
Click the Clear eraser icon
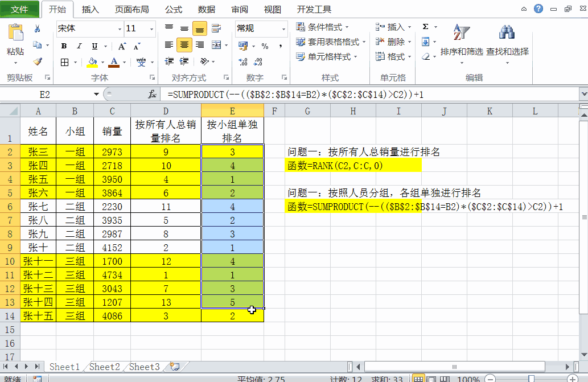(426, 56)
